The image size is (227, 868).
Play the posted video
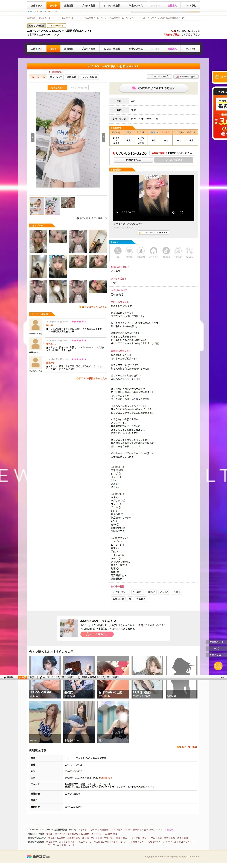(117, 212)
